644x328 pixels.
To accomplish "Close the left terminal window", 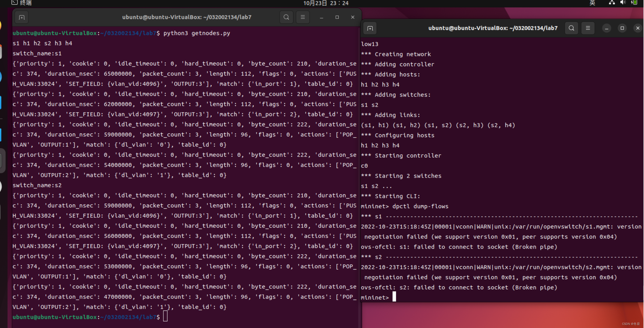I will [353, 17].
